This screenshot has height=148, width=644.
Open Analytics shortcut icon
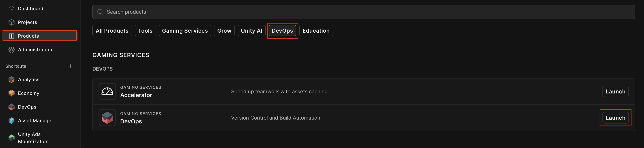pos(12,80)
